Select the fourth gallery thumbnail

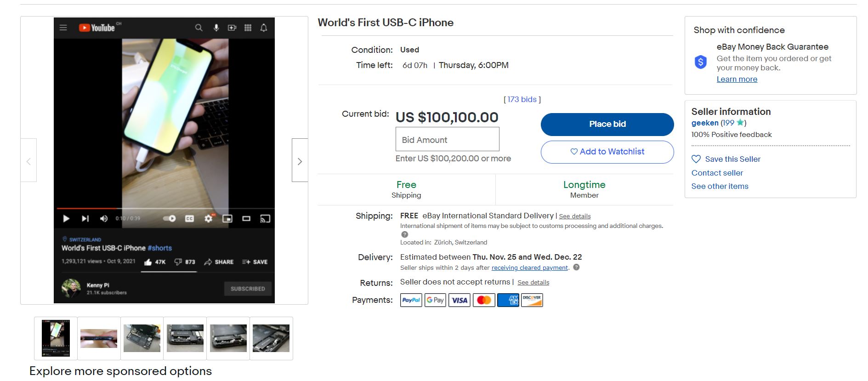(185, 338)
